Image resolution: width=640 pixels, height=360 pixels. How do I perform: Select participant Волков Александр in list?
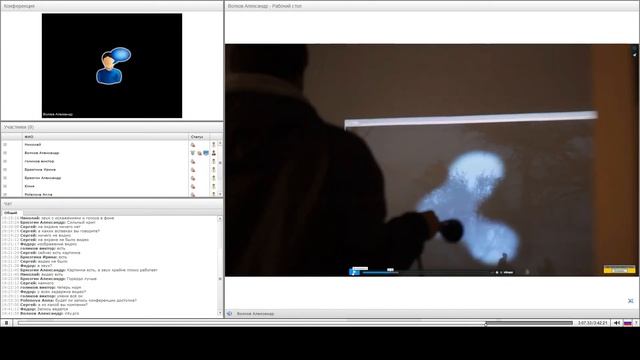42,153
